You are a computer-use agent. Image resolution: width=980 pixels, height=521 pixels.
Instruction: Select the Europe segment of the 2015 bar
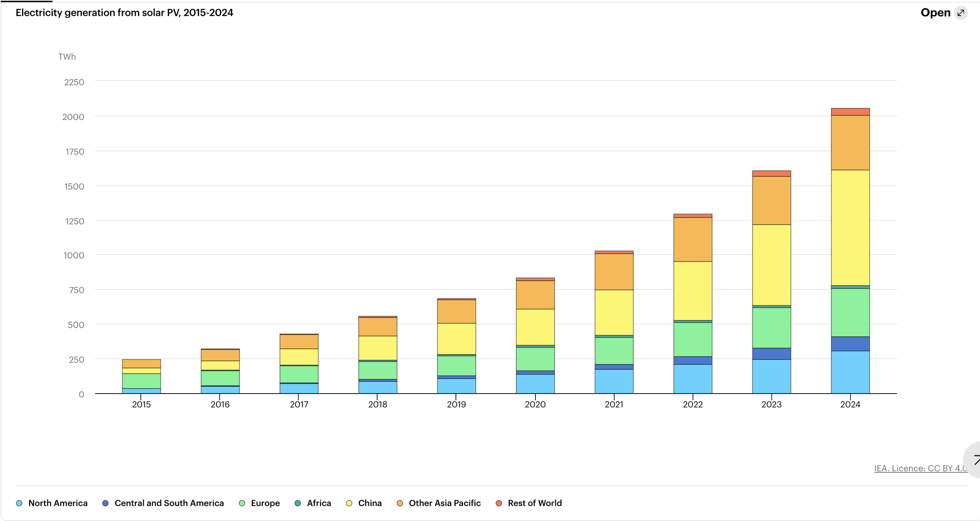[x=141, y=381]
